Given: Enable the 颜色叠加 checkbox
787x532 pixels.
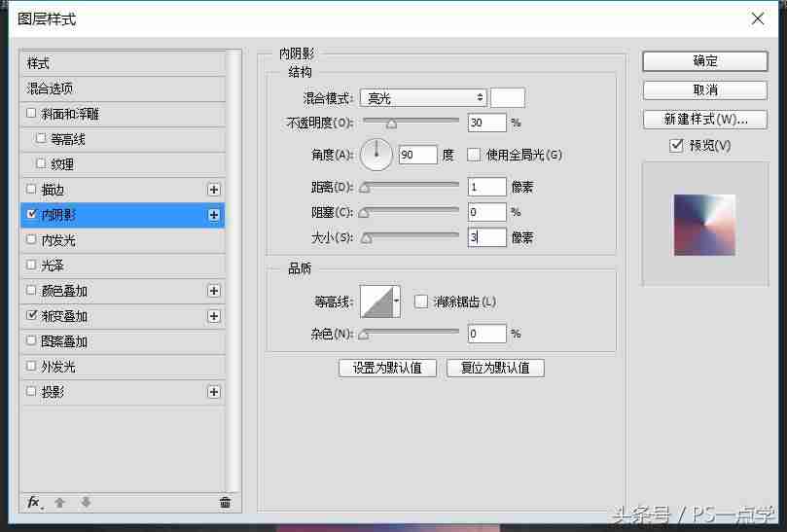Looking at the screenshot, I should point(31,290).
